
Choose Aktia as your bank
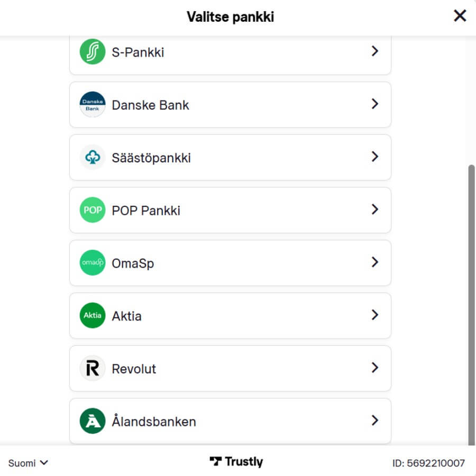coord(126,316)
